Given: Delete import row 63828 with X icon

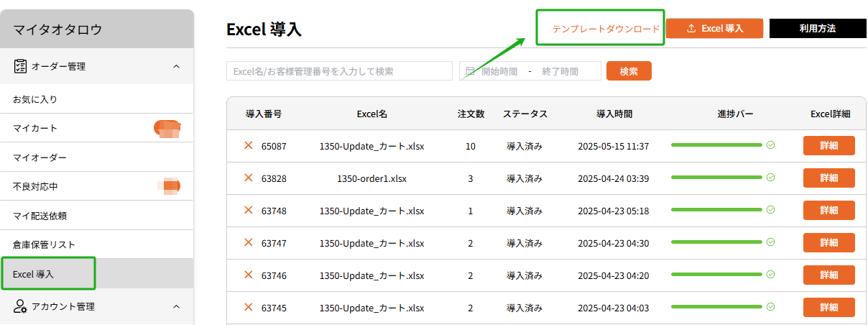Looking at the screenshot, I should (x=249, y=178).
